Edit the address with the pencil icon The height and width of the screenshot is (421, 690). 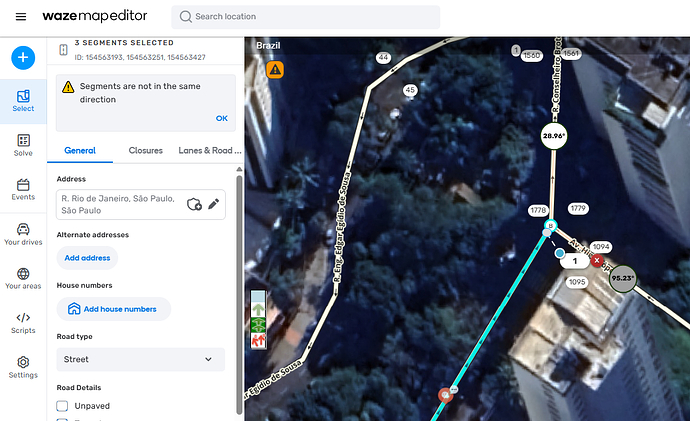pyautogui.click(x=213, y=204)
